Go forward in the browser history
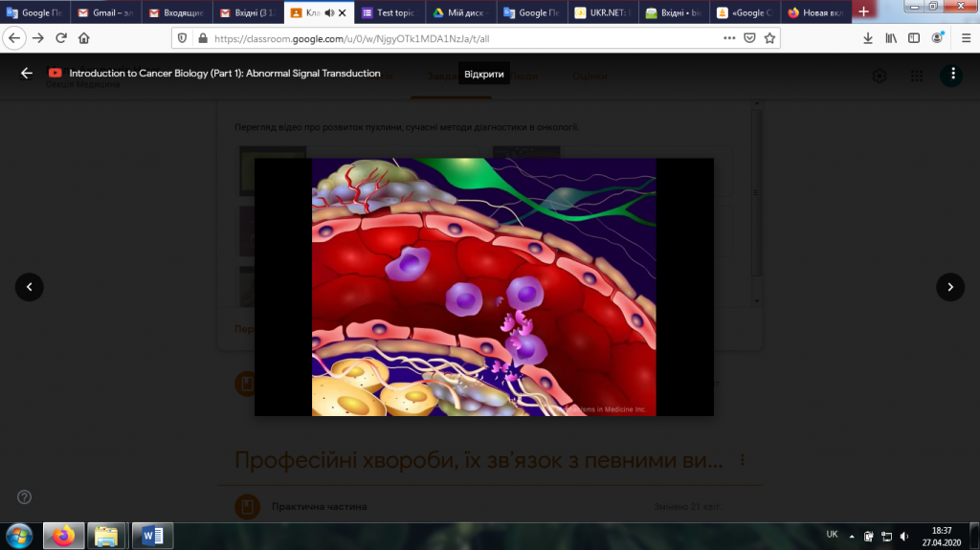Image resolution: width=980 pixels, height=550 pixels. pos(38,38)
